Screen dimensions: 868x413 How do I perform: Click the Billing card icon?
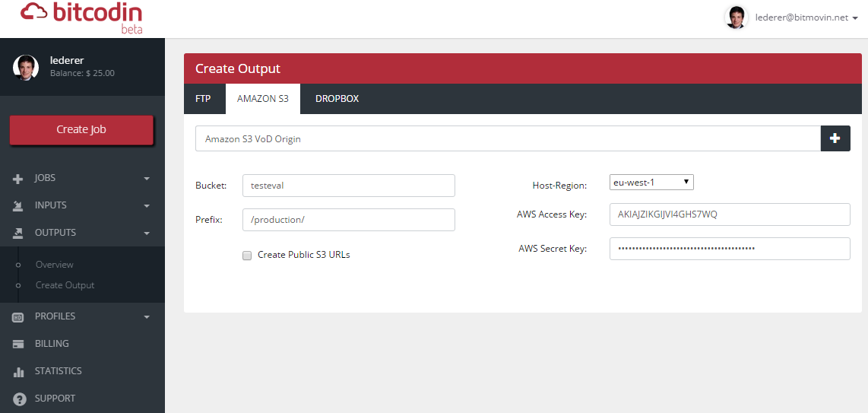click(x=17, y=344)
